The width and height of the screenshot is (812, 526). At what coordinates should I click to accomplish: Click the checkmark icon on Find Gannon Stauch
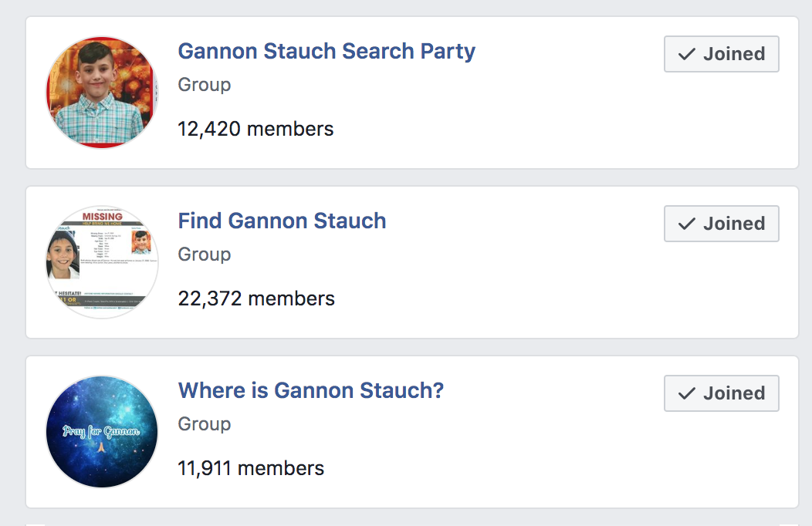pyautogui.click(x=686, y=224)
